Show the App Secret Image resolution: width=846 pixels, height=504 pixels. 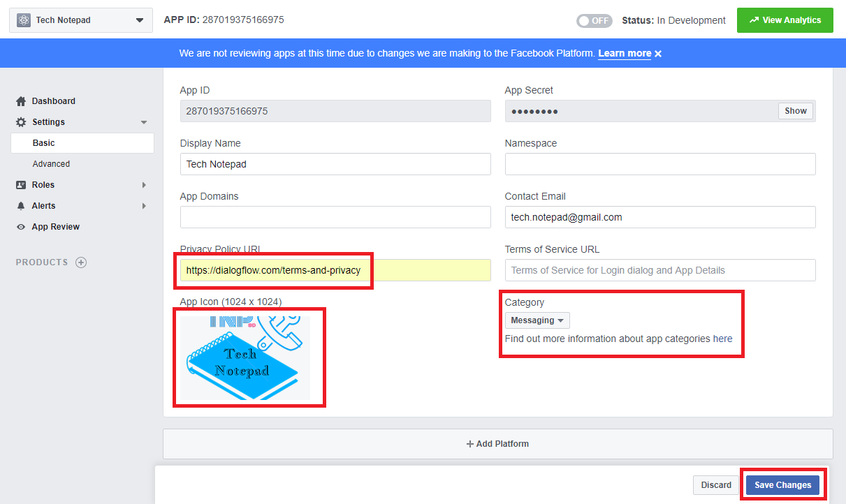coord(796,111)
